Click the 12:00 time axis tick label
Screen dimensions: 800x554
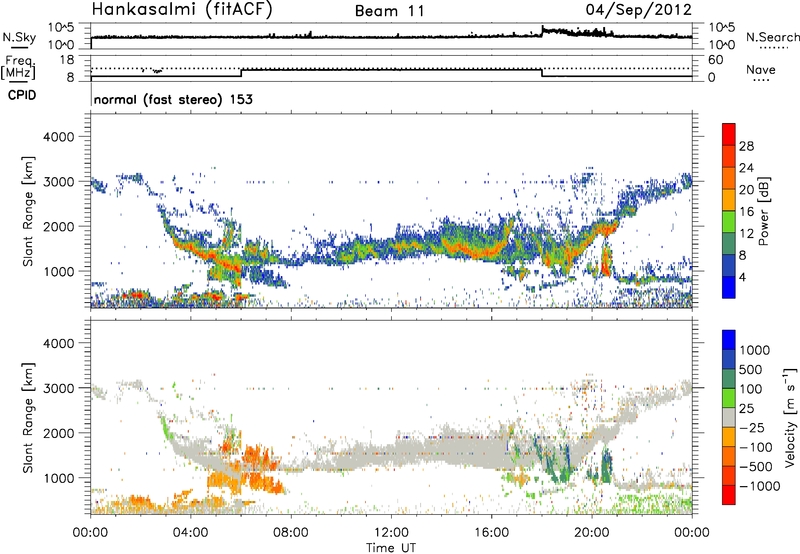coord(391,533)
